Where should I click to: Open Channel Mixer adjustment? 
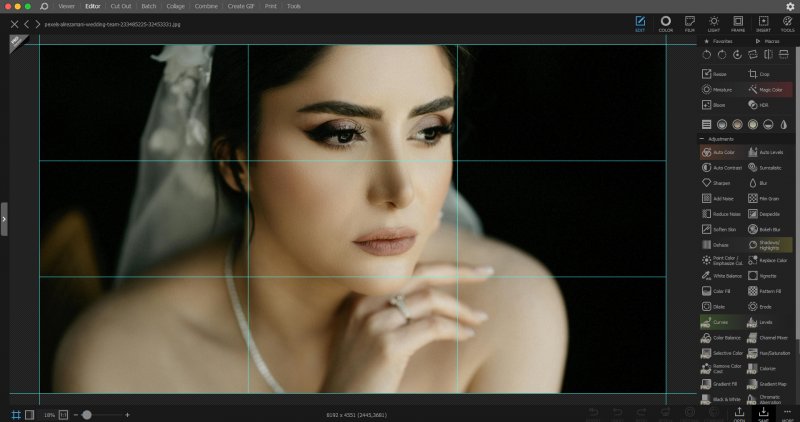click(x=768, y=337)
